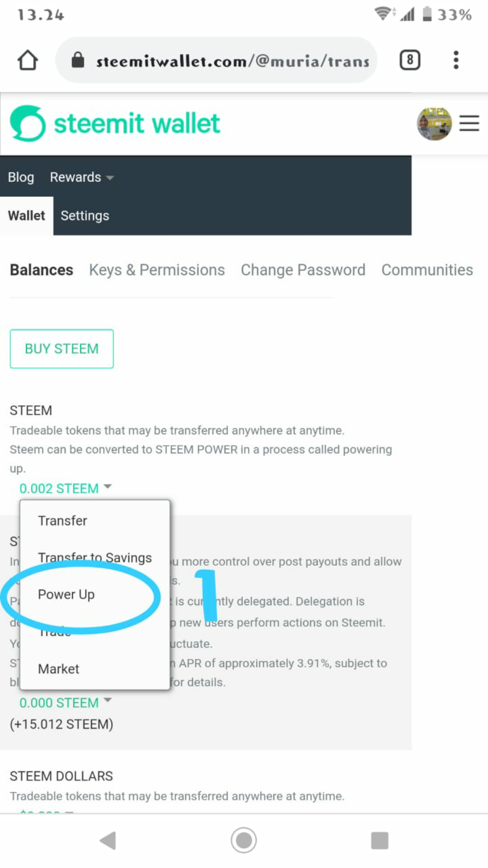Tap the Android recent apps square
The width and height of the screenshot is (488, 868).
coord(380,840)
